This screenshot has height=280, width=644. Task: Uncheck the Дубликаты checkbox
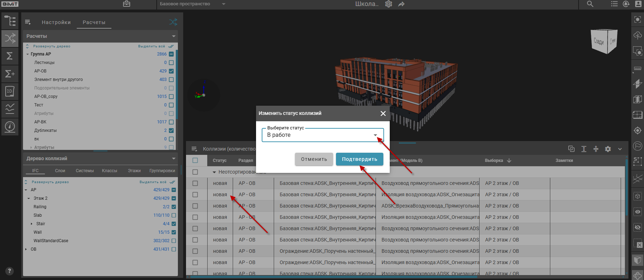click(x=172, y=130)
